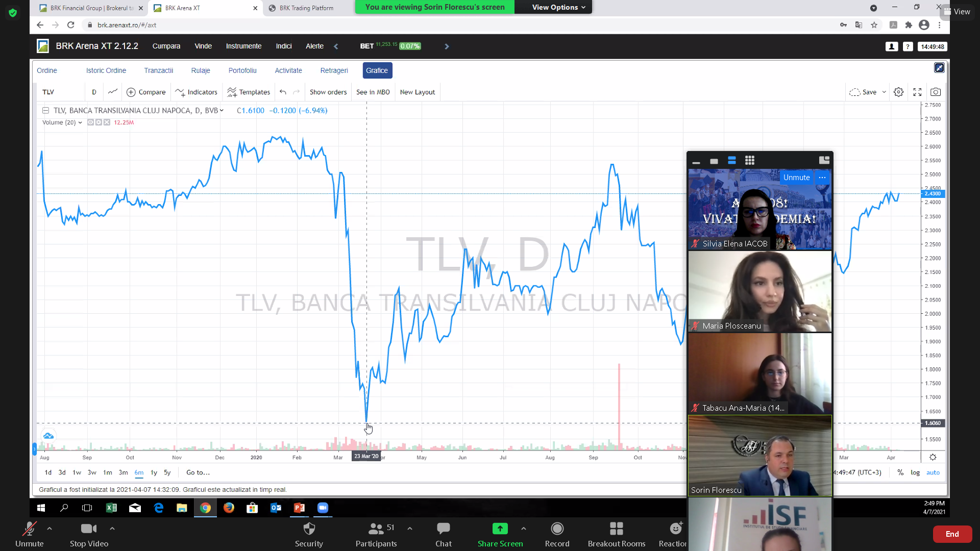Select the 1y time range

click(154, 472)
